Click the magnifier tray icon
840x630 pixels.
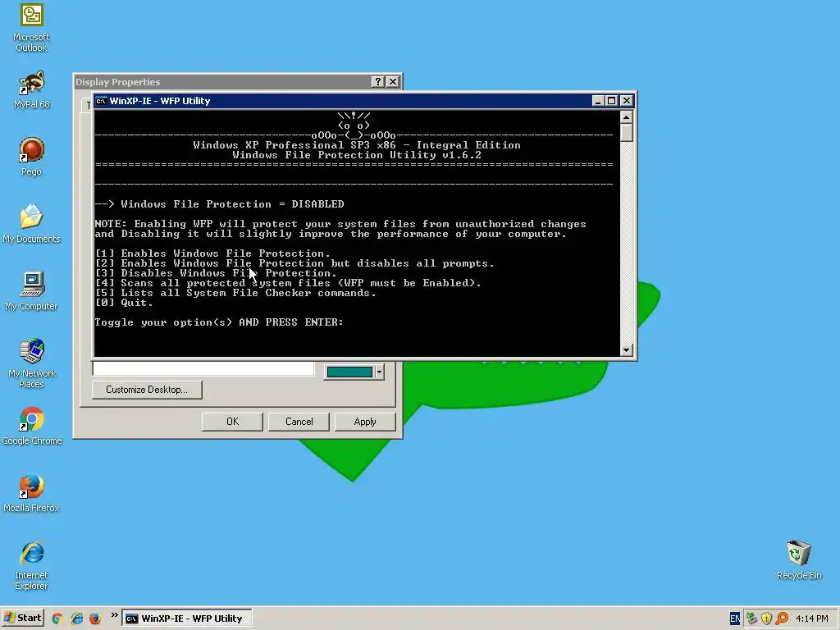coord(782,619)
